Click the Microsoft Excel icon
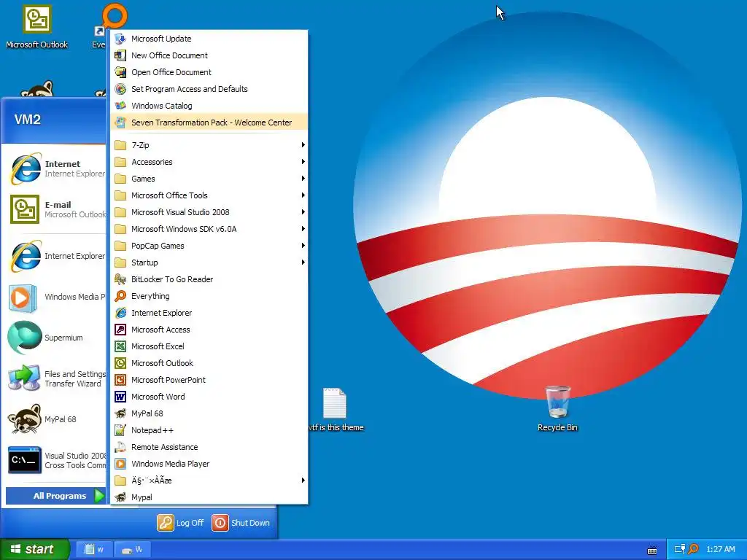The height and width of the screenshot is (560, 747). 120,346
